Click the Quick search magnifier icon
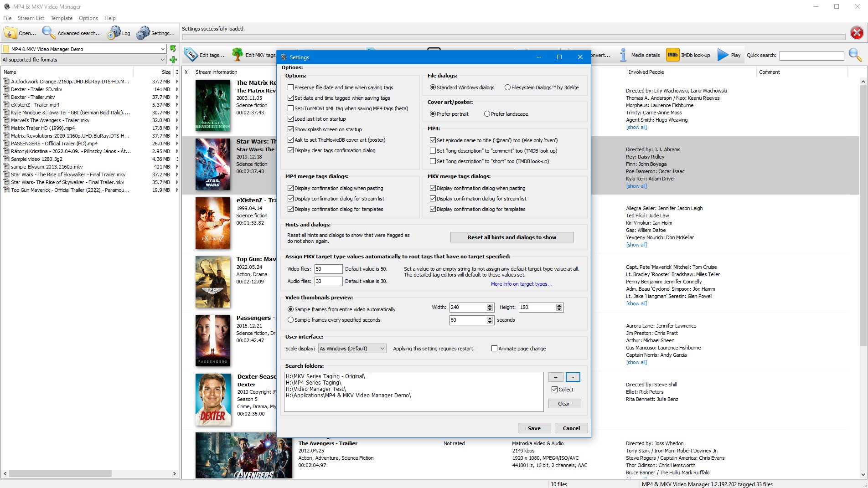868x488 pixels. click(855, 55)
